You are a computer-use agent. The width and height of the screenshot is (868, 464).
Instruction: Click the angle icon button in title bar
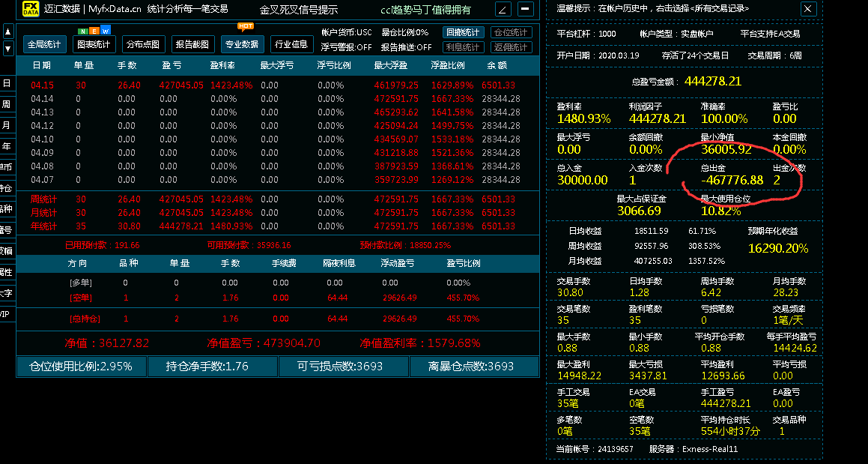click(x=503, y=9)
